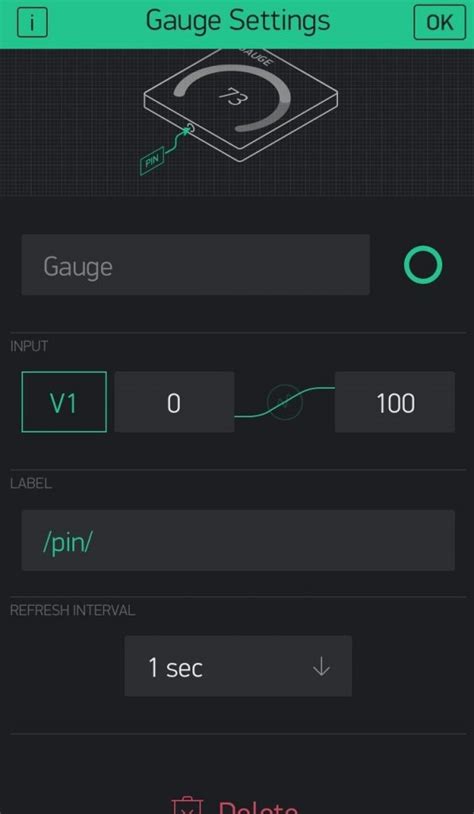
Task: Select the V1 pin selector
Action: tap(64, 402)
